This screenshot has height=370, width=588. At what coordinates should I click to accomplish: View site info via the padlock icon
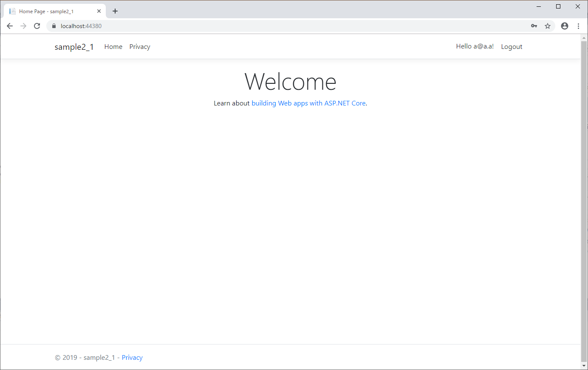[x=54, y=26]
